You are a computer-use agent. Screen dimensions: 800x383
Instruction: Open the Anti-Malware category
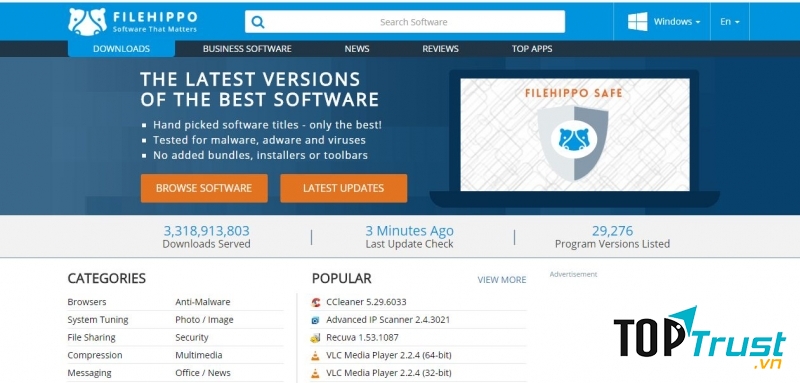point(203,302)
